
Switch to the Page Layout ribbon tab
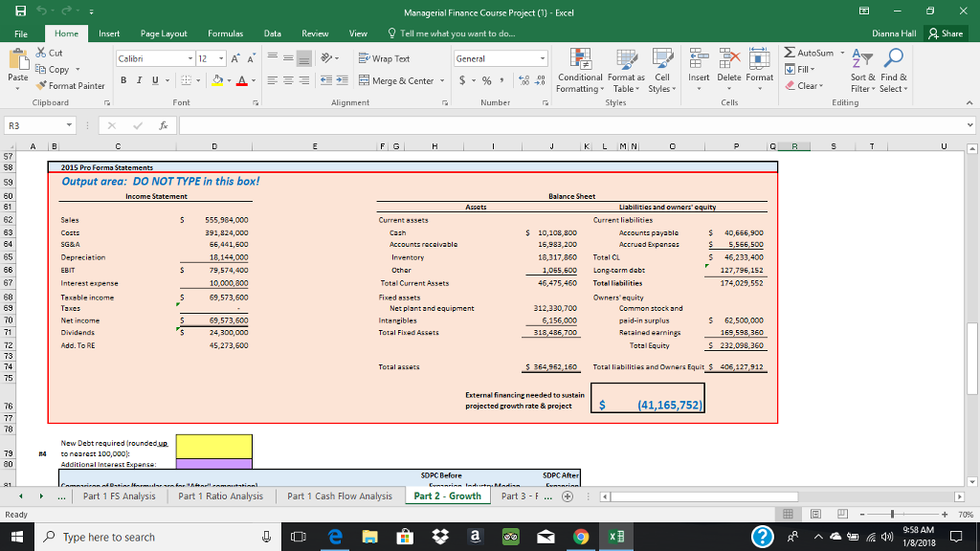tap(164, 33)
